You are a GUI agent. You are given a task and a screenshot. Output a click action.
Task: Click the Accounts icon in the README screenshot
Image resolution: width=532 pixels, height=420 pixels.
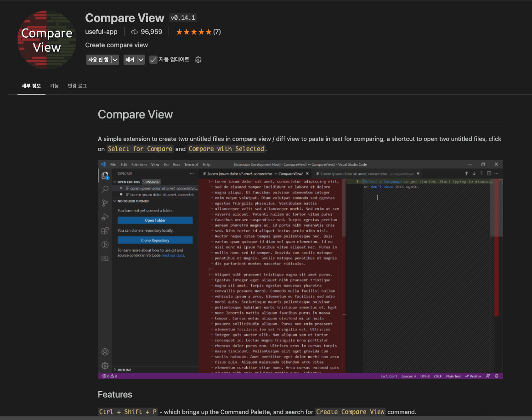coord(105,352)
